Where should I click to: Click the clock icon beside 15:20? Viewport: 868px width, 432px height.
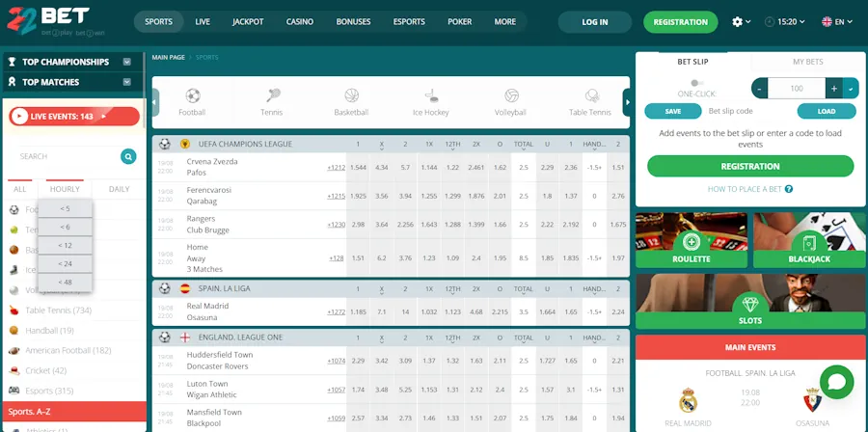(x=770, y=22)
